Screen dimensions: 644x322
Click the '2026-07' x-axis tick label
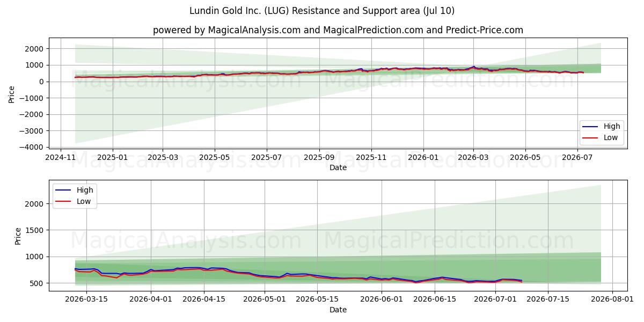(x=577, y=157)
